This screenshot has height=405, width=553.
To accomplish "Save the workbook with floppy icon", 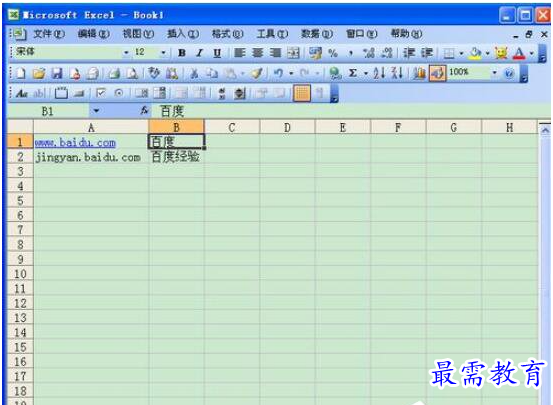I will pyautogui.click(x=57, y=73).
